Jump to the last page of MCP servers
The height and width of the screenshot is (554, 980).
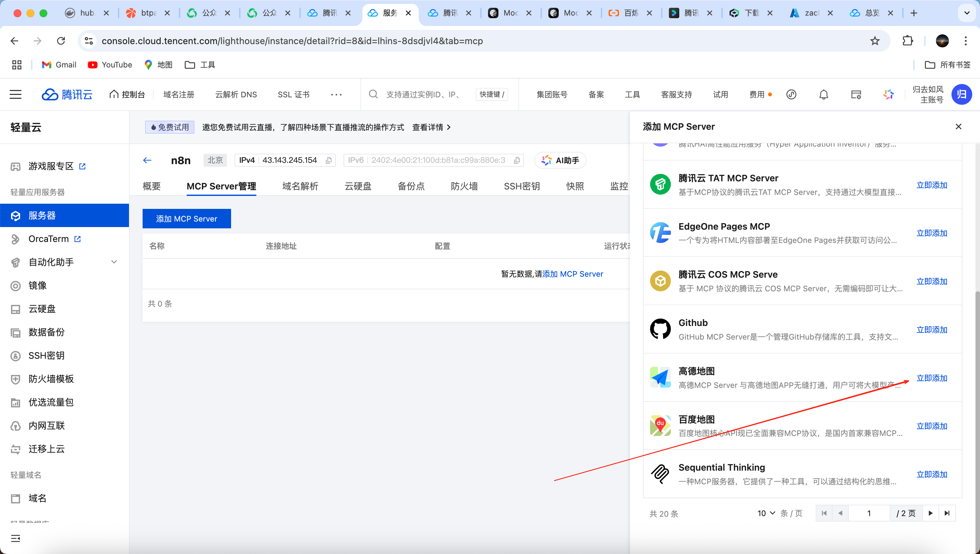point(947,513)
